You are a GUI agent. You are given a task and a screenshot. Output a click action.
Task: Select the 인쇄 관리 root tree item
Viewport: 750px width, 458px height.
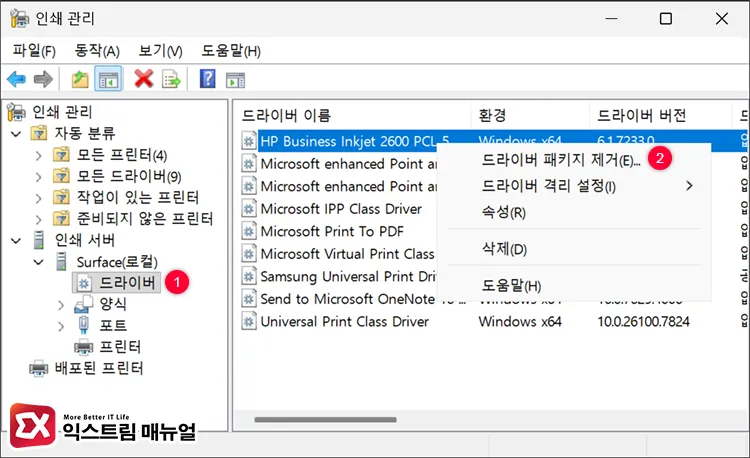[62, 112]
